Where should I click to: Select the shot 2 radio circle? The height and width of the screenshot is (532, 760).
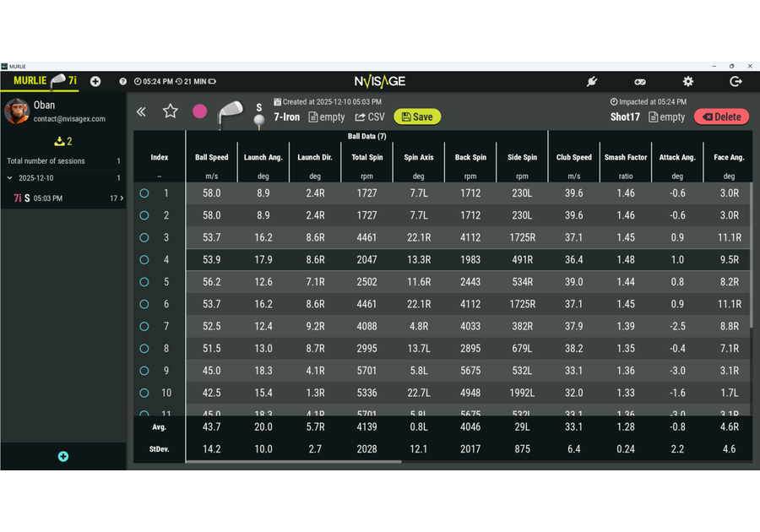144,215
